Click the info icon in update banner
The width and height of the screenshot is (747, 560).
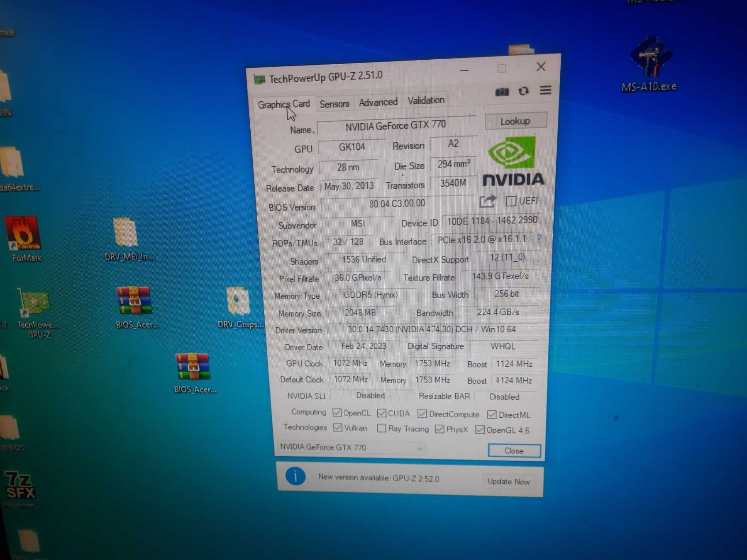click(295, 476)
